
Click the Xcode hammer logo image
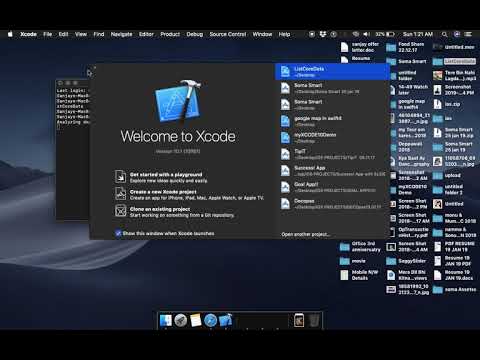[x=178, y=101]
